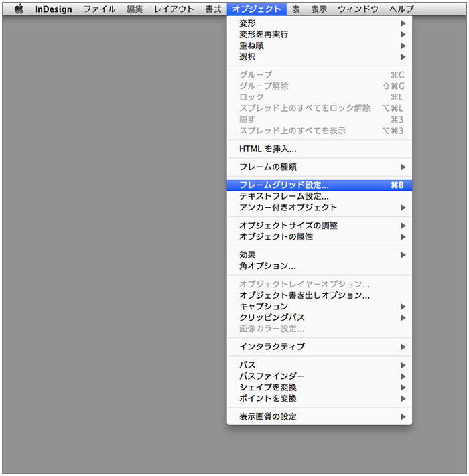Viewport: 469px width, 476px height.
Task: Expand the キャプション submenu
Action: coord(320,307)
